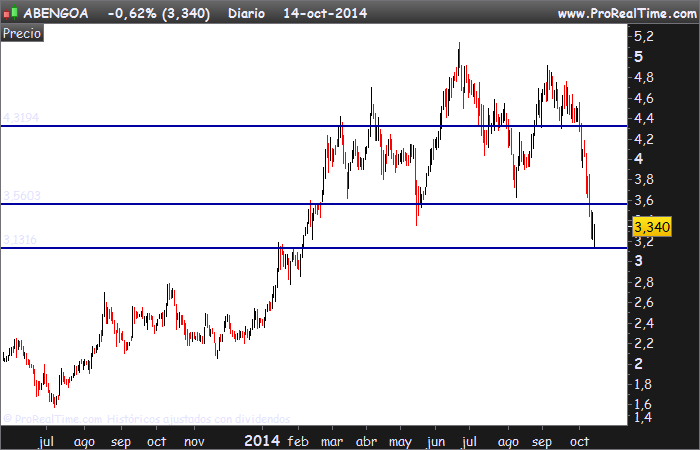Click the candlestick icon beside ABENGOA
Viewport: 700px width, 450px height.
point(11,12)
